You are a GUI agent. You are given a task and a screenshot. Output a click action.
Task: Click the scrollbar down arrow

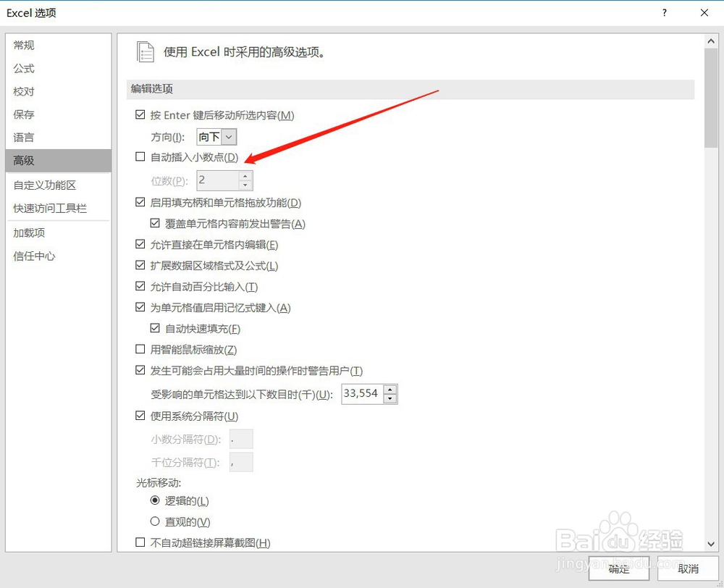(711, 544)
